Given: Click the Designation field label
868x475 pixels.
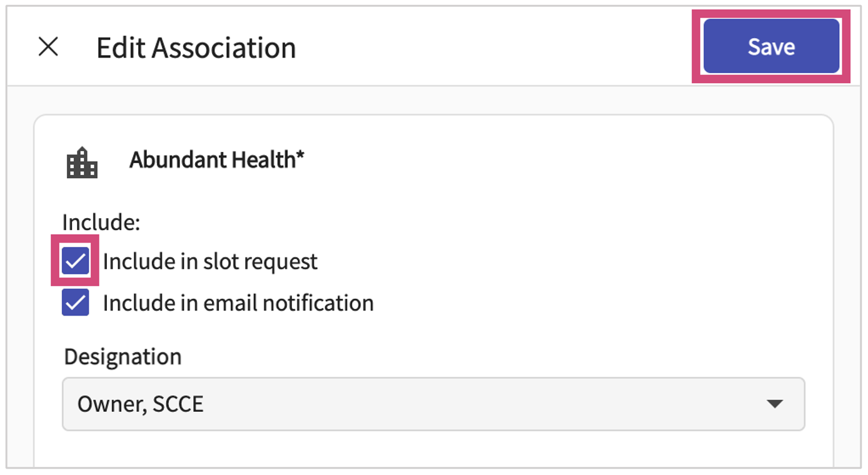Looking at the screenshot, I should click(123, 357).
